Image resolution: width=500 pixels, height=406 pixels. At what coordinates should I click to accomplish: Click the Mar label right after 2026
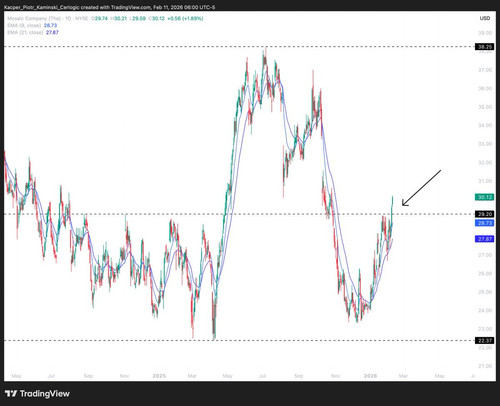point(403,376)
